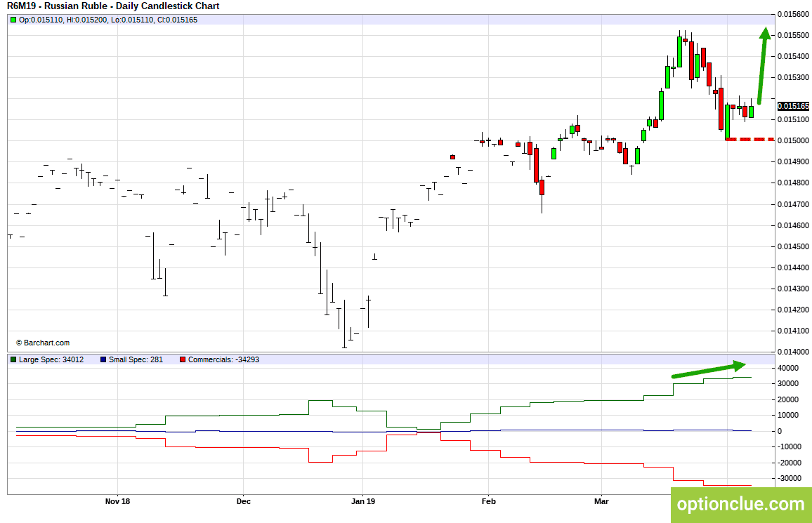This screenshot has width=812, height=523.
Task: Click the -20000 label on positions axis
Action: [790, 463]
